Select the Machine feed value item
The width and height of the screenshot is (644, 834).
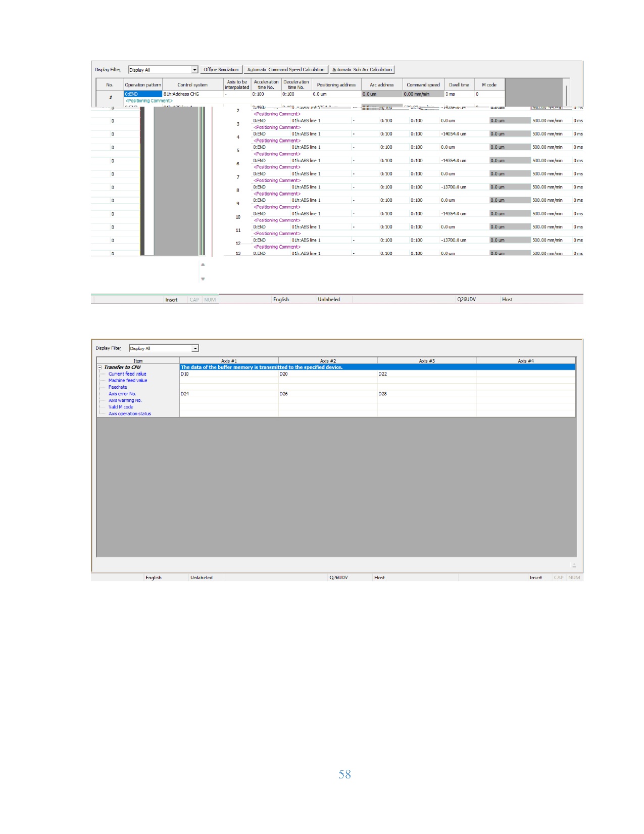128,381
